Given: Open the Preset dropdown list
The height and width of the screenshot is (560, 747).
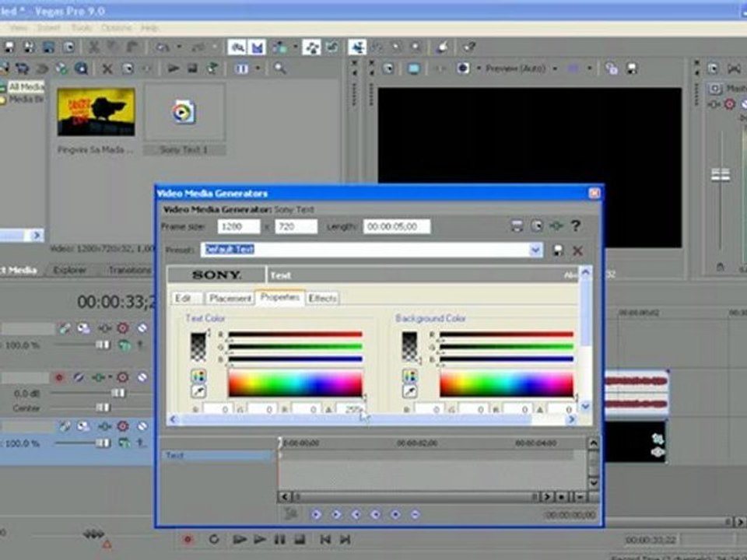Looking at the screenshot, I should pyautogui.click(x=535, y=250).
